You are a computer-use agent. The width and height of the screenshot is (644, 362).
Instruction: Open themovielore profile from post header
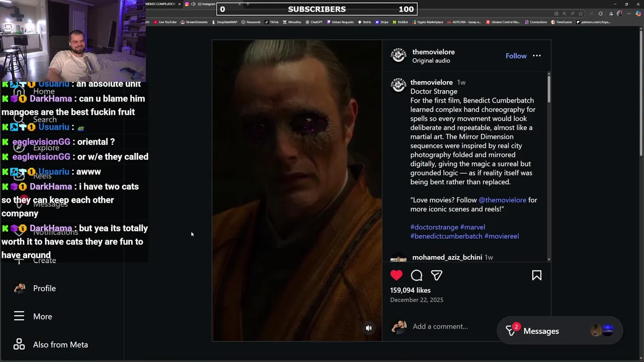434,52
